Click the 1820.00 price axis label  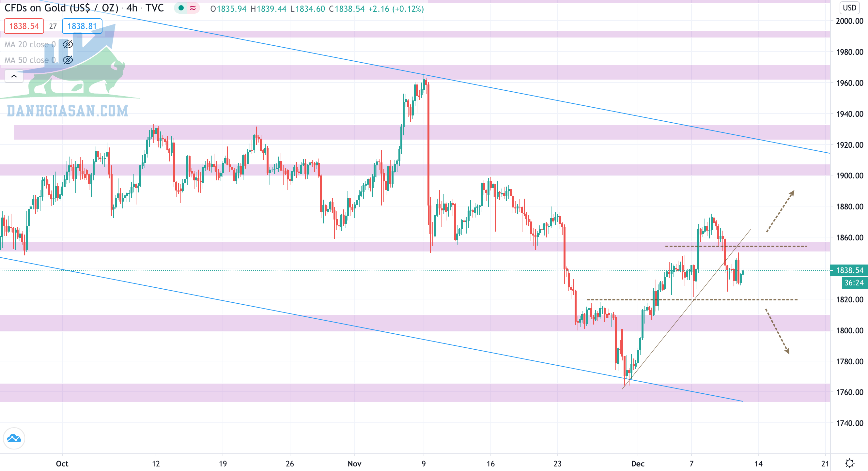tap(849, 299)
